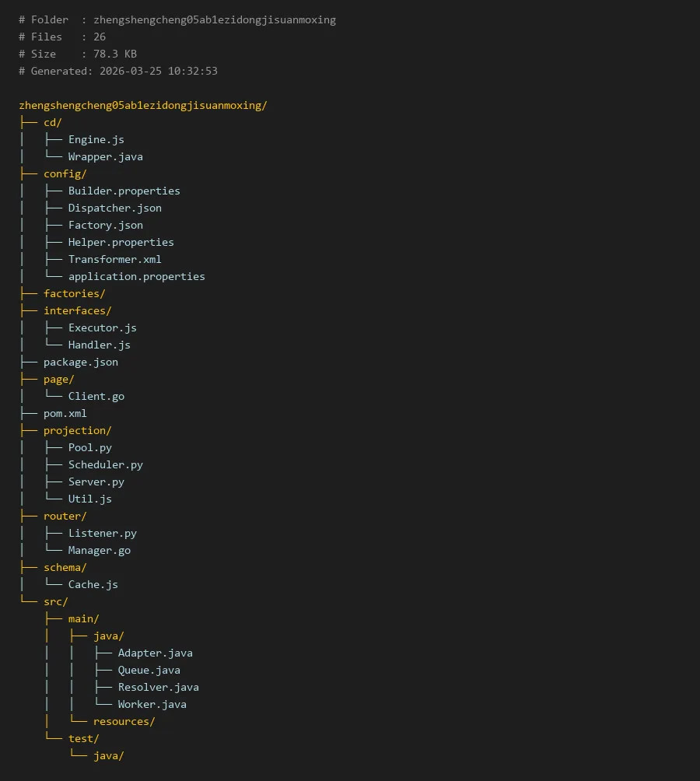This screenshot has width=700, height=781.
Task: Select the resources/ folder entry
Action: [x=124, y=721]
